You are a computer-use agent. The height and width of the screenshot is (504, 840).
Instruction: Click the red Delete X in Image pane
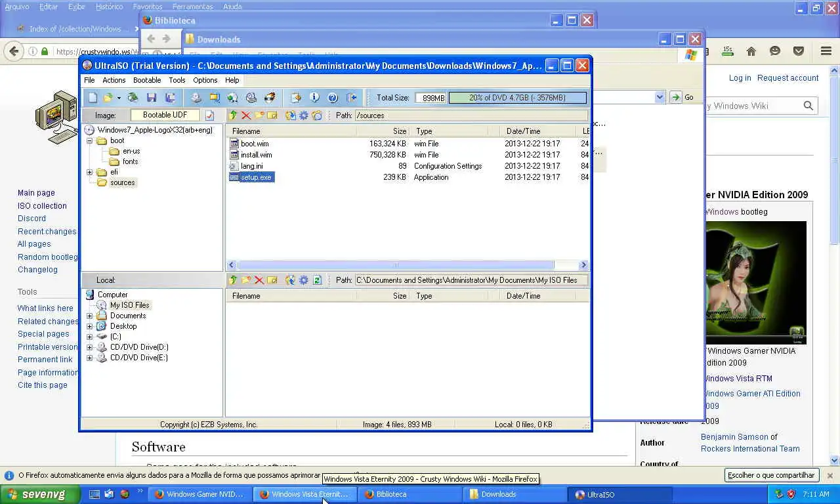coord(246,115)
